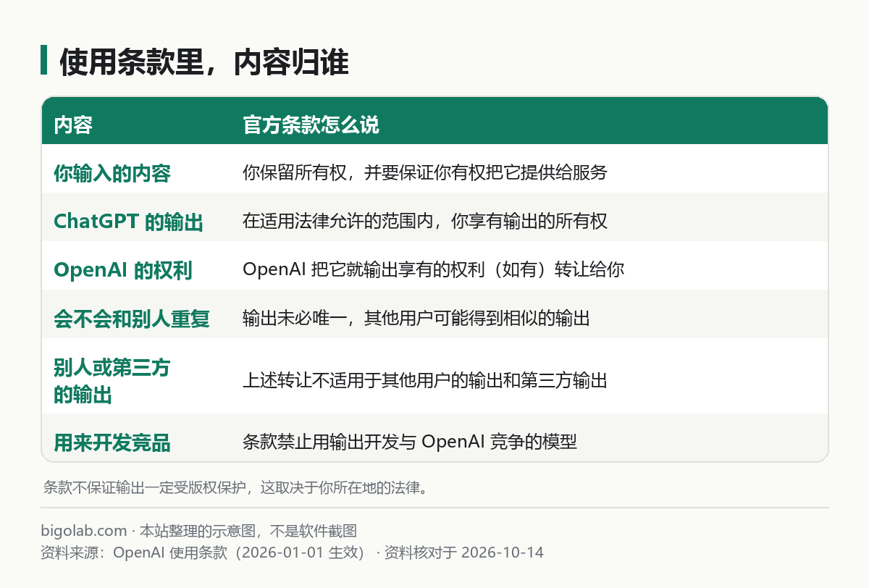Select the row label 用来开发竞品
Image resolution: width=869 pixels, height=588 pixels.
click(x=112, y=442)
